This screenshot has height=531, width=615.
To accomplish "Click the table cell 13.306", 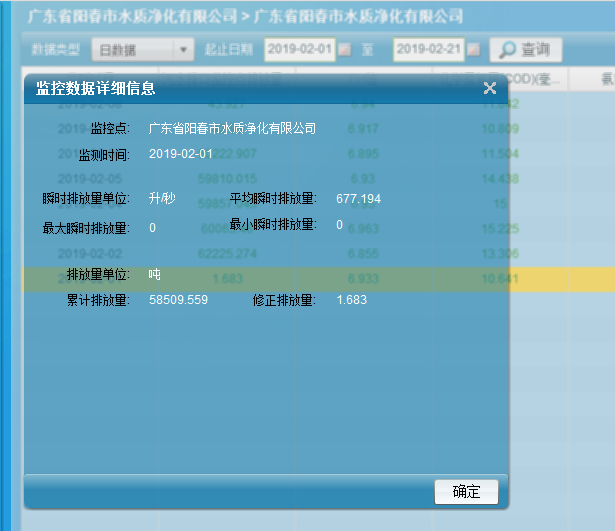I will coord(500,254).
